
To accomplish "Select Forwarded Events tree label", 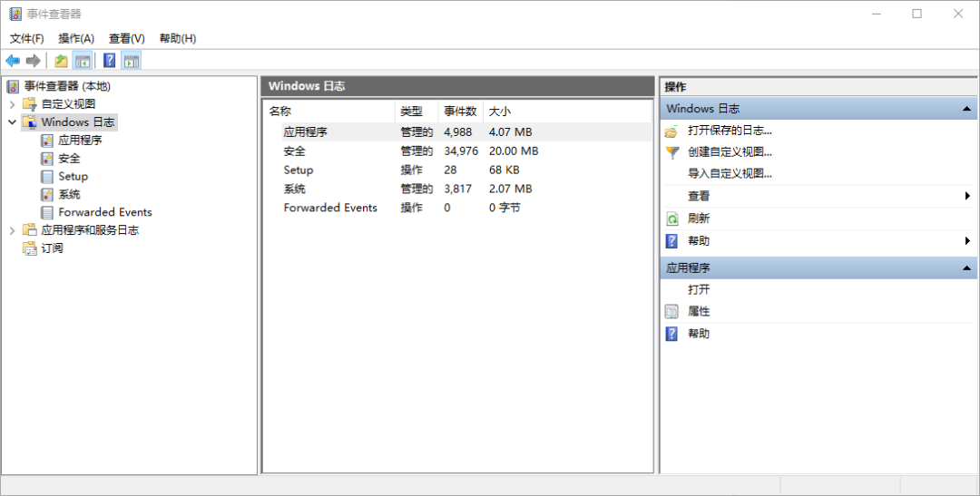I will point(105,212).
